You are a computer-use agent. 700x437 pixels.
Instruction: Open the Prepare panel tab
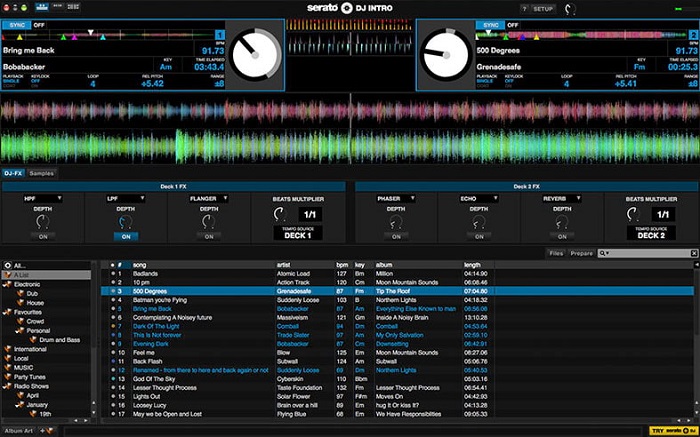pos(581,254)
